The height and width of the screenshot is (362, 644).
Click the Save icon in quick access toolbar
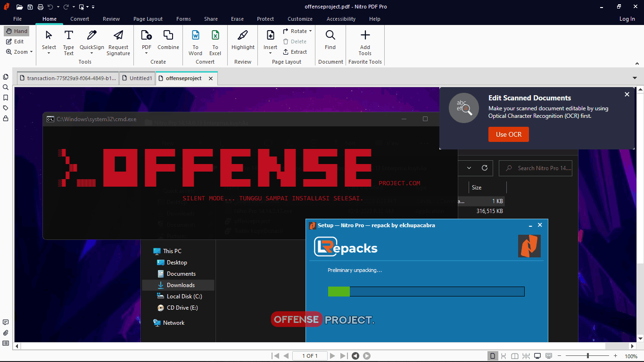(x=30, y=7)
